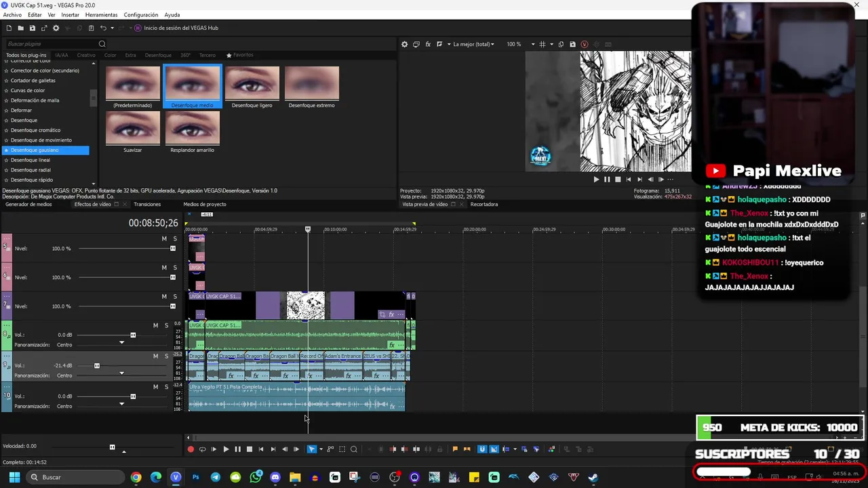Toggle loop playback in transport bar
Screen dimensions: 868x488
coord(202,449)
